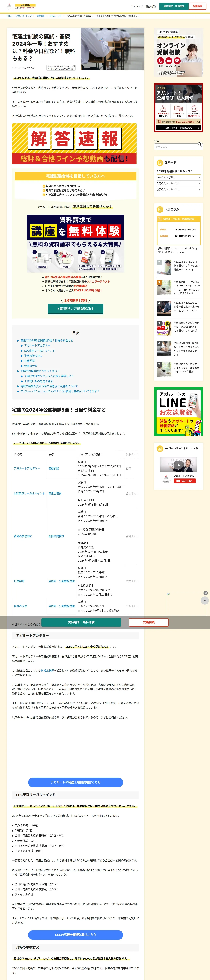Screen dimensions: 210x980
Task: Click the magnifying glass search icon
Action: [x=200, y=145]
